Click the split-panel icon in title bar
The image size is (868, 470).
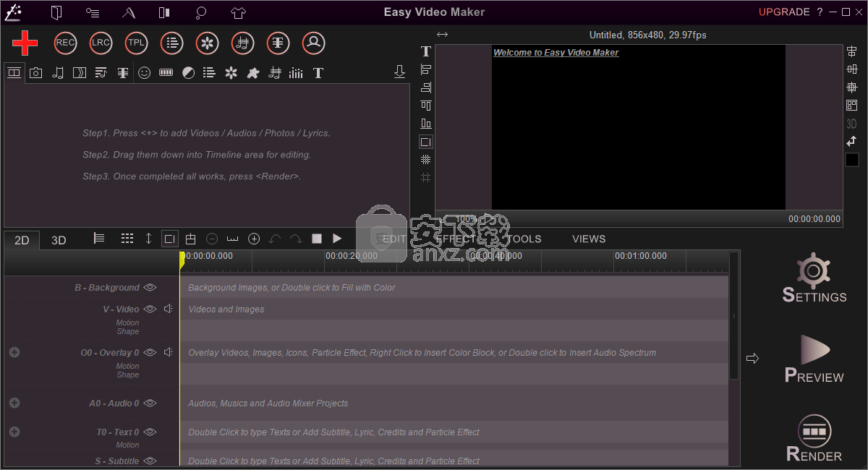coord(165,12)
